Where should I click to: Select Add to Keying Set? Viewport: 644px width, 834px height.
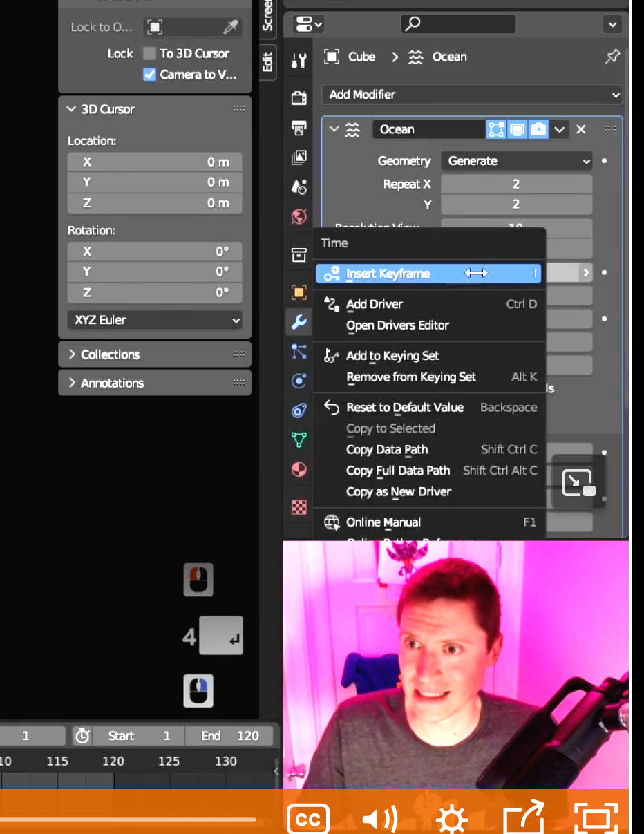[428, 356]
